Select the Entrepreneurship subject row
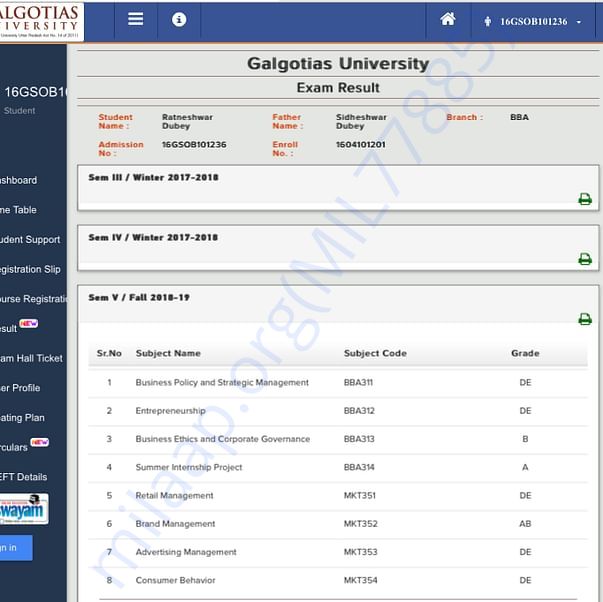The height and width of the screenshot is (602, 603). pos(338,411)
